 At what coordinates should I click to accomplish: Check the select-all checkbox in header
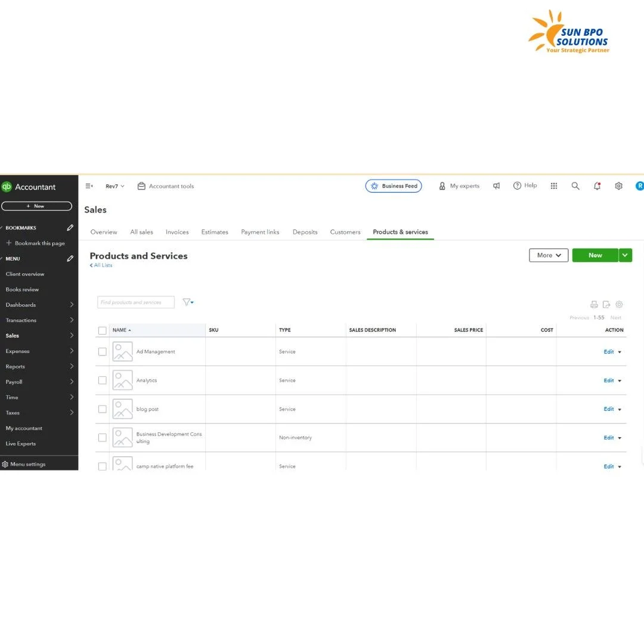tap(103, 330)
